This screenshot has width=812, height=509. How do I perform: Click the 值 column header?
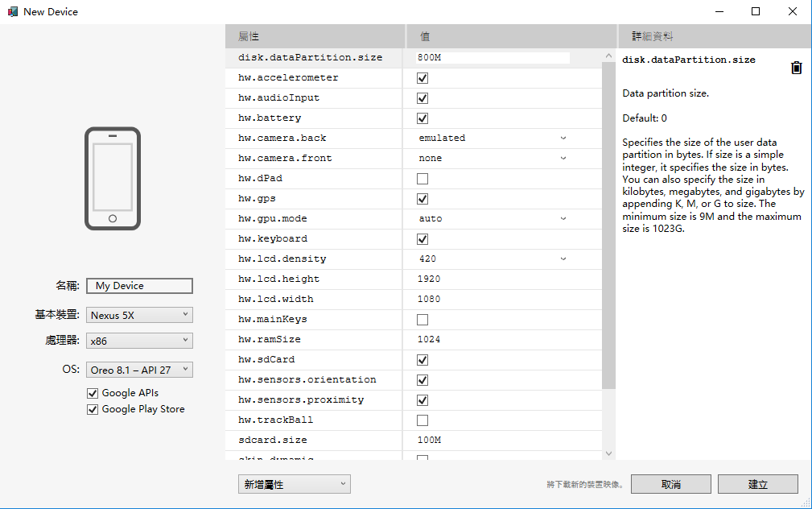pyautogui.click(x=510, y=37)
